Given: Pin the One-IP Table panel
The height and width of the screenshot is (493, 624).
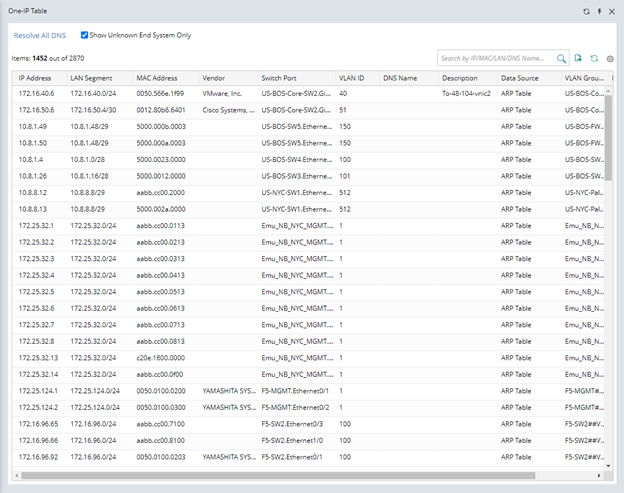Looking at the screenshot, I should coord(599,11).
